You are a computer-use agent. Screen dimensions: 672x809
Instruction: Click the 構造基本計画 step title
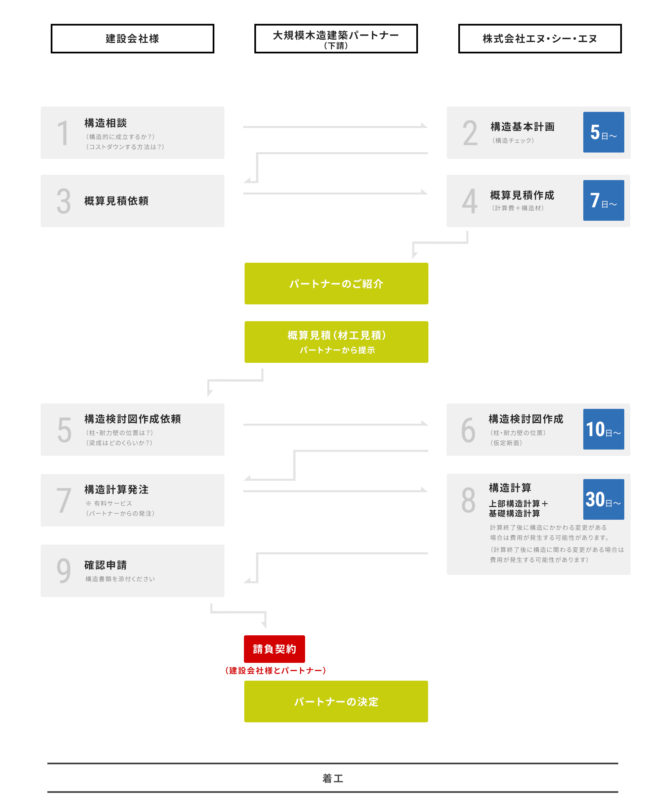click(522, 127)
